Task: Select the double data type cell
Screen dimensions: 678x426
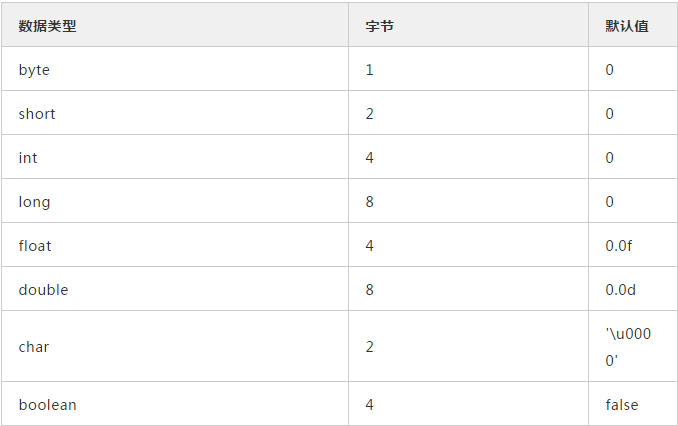Action: (43, 290)
